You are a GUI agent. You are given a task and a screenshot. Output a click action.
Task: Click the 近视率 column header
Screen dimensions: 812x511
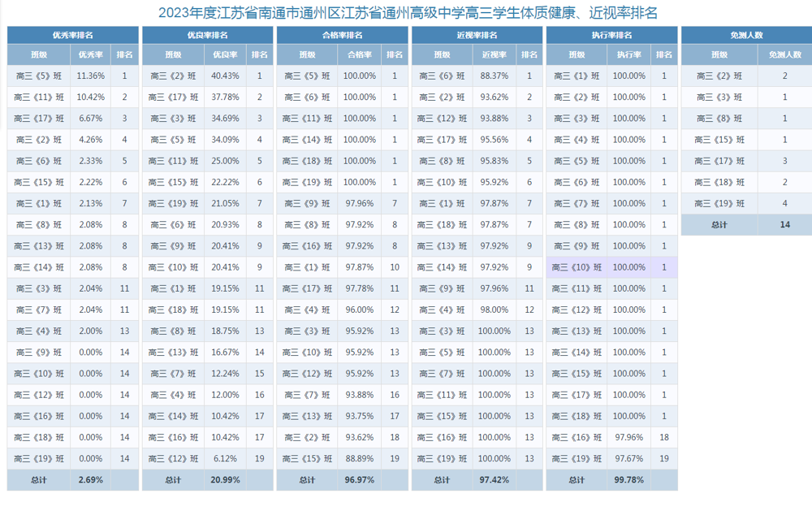click(495, 54)
